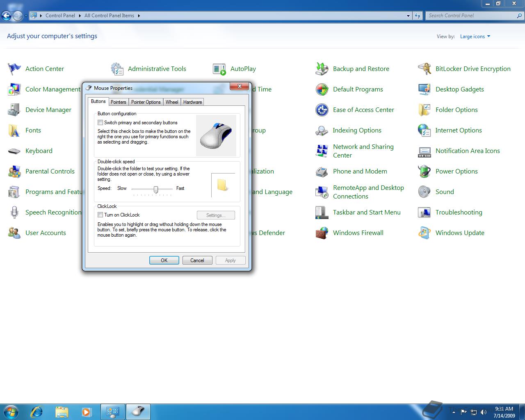Click the volume icon in system tray

pyautogui.click(x=484, y=412)
